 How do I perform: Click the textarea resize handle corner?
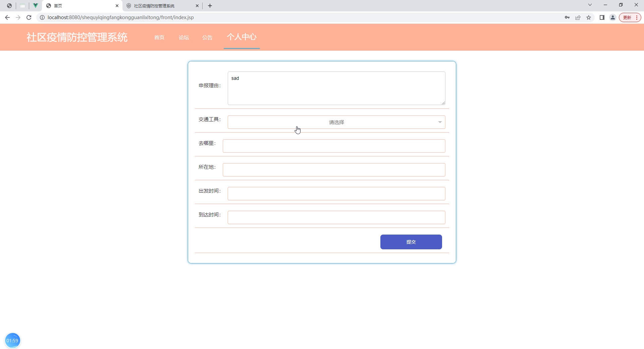pos(443,103)
